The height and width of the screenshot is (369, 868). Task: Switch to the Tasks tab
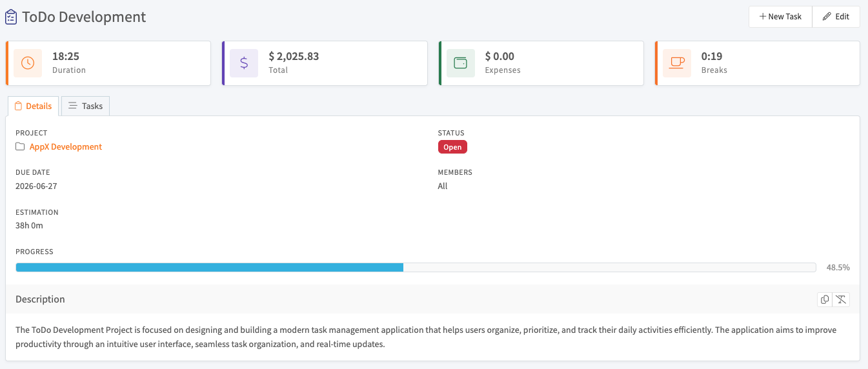coord(86,106)
